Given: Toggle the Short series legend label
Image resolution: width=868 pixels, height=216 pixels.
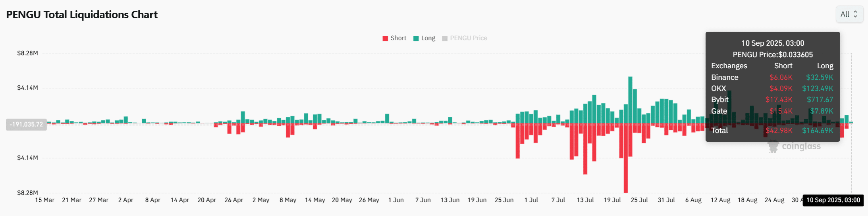Looking at the screenshot, I should click(x=398, y=38).
